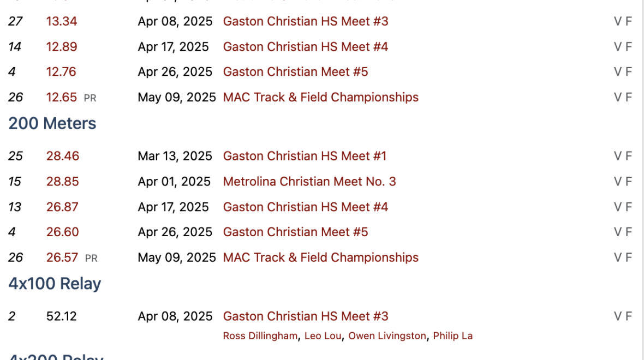This screenshot has height=360, width=644.
Task: Open the 28.46 time result link
Action: (63, 156)
